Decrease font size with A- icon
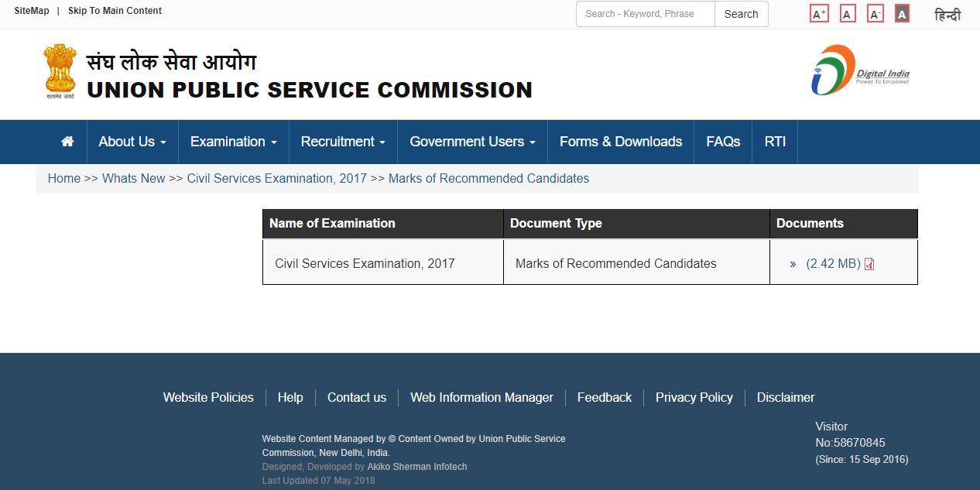Viewport: 980px width, 490px height. (875, 14)
